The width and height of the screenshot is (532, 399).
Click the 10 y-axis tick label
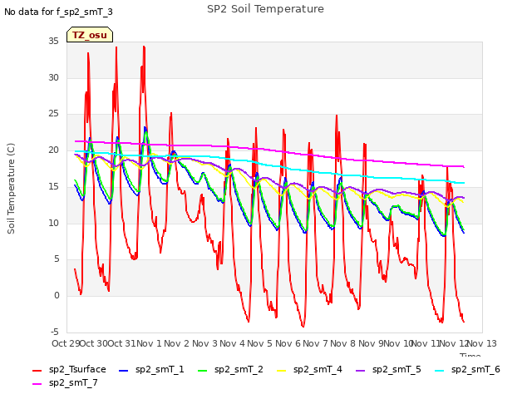(x=53, y=223)
